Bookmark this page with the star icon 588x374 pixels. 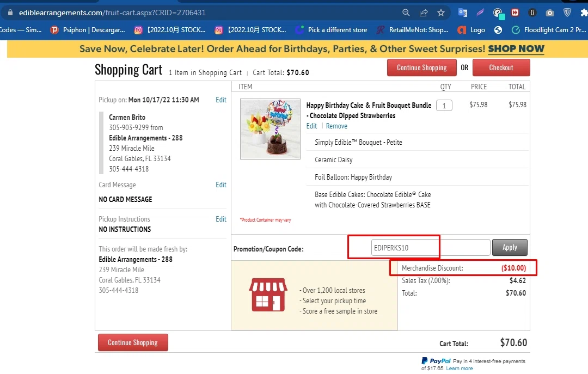click(x=441, y=13)
